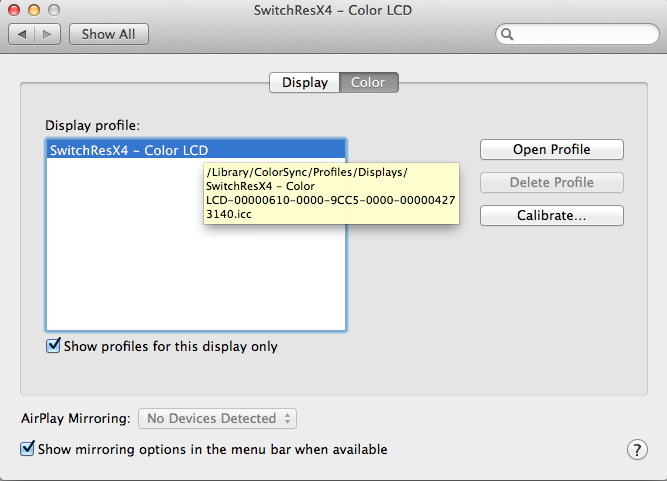Viewport: 667px width, 481px height.
Task: Go forward with the right arrow button
Action: tap(47, 34)
